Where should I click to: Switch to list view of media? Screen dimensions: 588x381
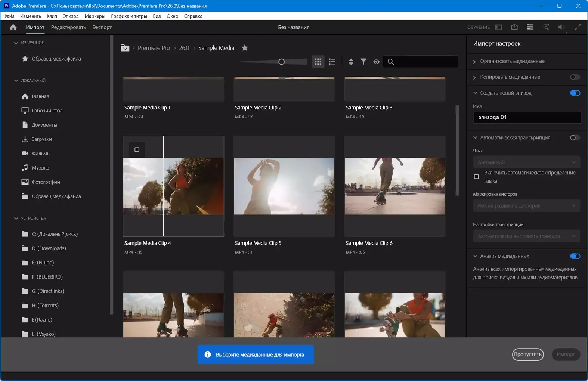tap(332, 62)
